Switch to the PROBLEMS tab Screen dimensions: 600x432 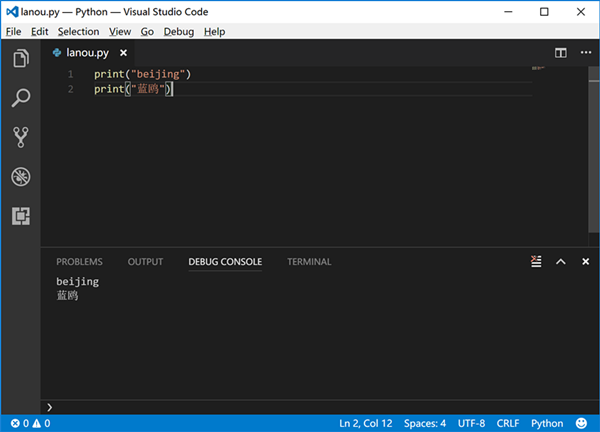point(79,262)
